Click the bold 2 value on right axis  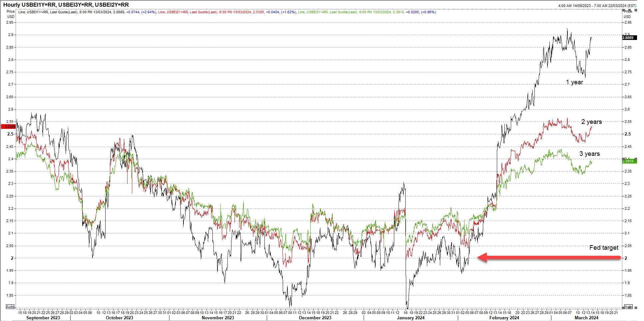pos(626,258)
